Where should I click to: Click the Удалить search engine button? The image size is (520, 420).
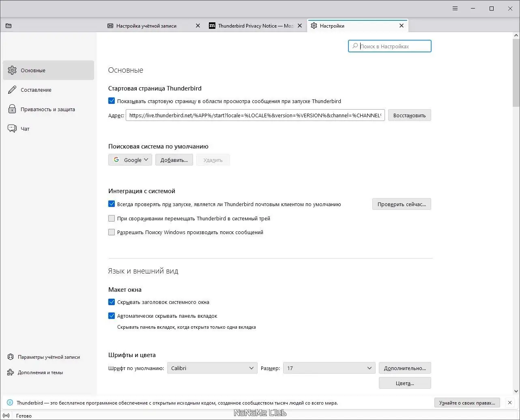(x=213, y=160)
